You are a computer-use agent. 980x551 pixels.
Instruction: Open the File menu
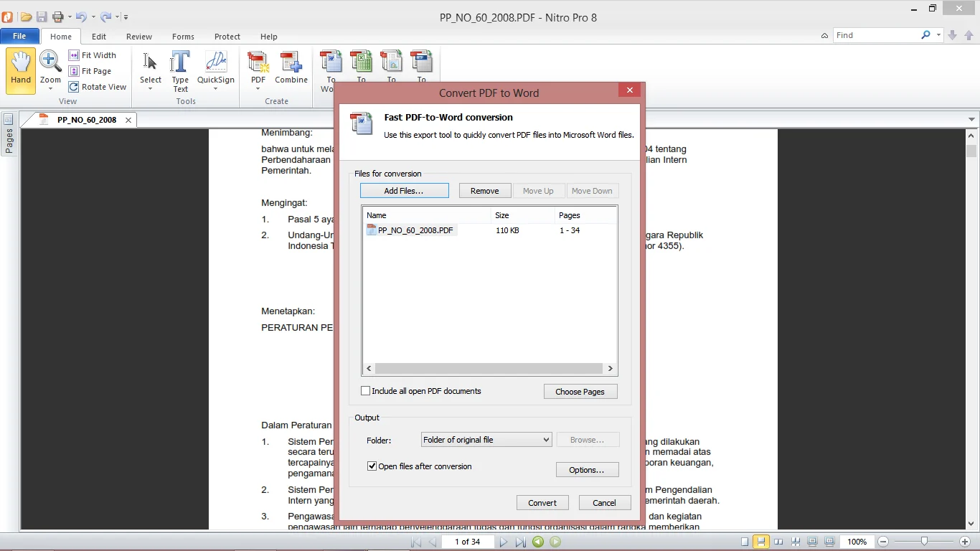pos(19,36)
